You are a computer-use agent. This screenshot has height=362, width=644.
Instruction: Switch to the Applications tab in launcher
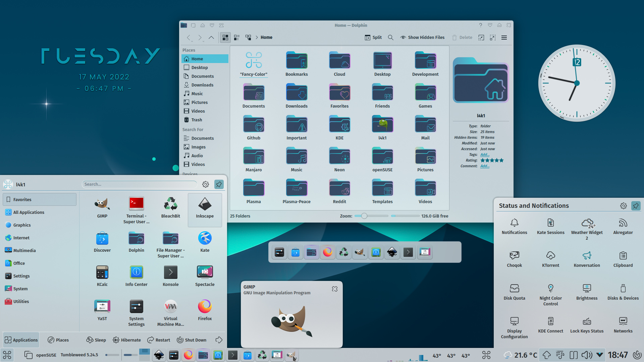pyautogui.click(x=21, y=340)
